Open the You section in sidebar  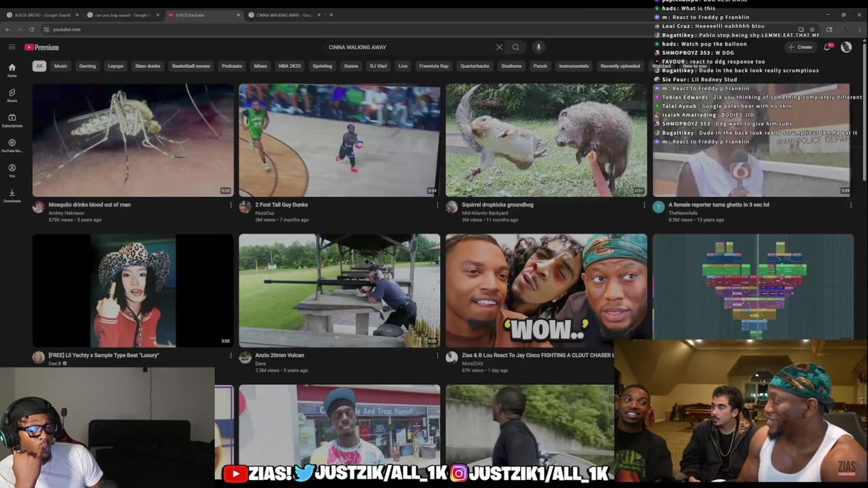point(12,171)
